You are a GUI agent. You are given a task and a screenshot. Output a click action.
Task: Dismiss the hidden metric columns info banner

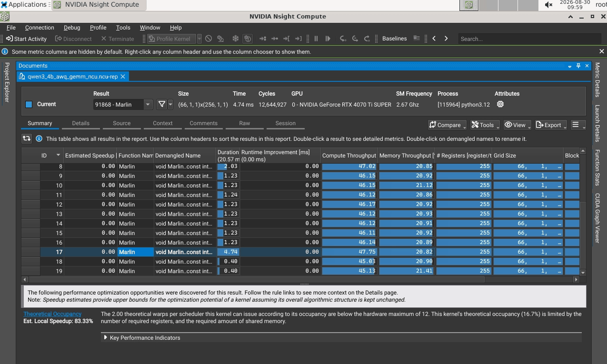point(601,51)
